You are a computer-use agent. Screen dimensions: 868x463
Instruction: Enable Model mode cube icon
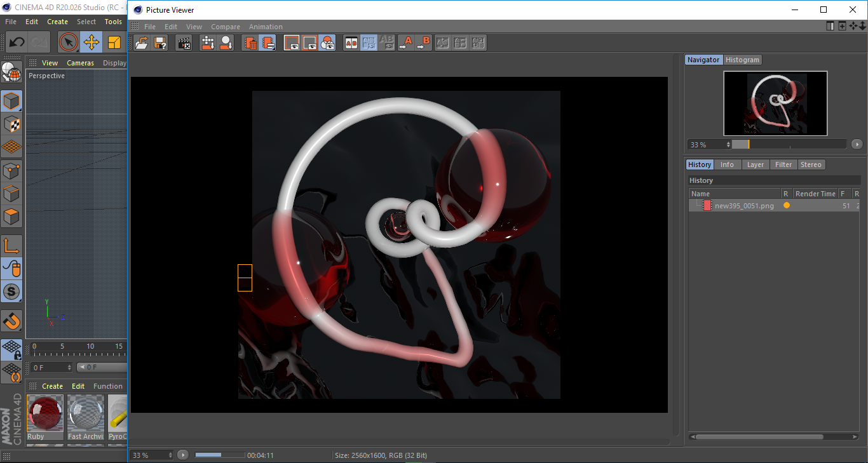[11, 102]
